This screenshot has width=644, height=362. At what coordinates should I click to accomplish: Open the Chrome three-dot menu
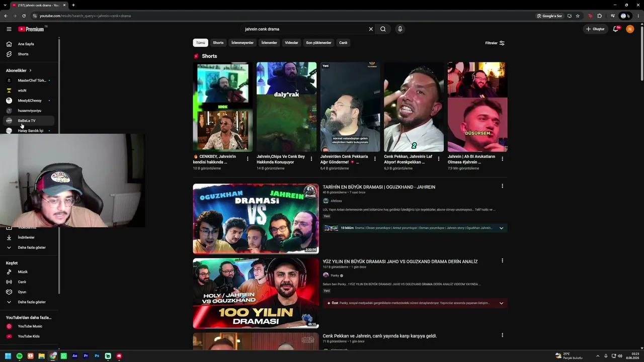point(638,16)
